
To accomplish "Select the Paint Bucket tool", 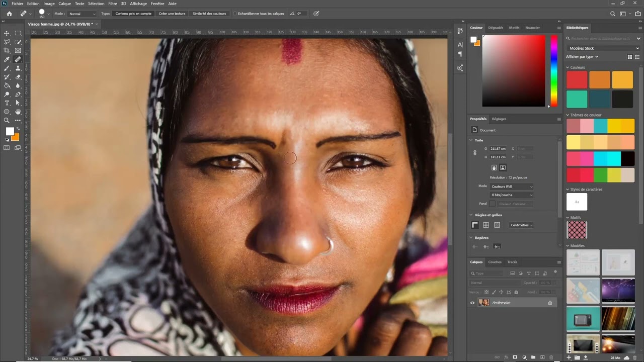I will 7,85.
